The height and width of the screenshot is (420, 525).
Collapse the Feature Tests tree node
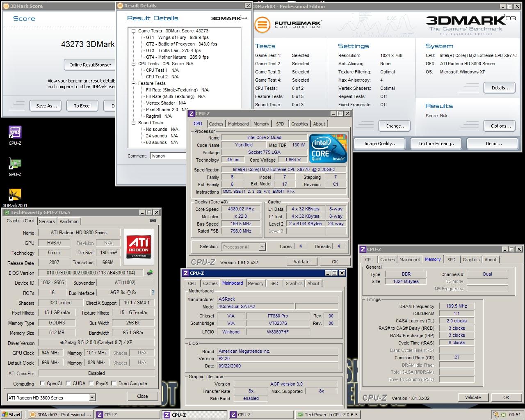click(x=134, y=83)
